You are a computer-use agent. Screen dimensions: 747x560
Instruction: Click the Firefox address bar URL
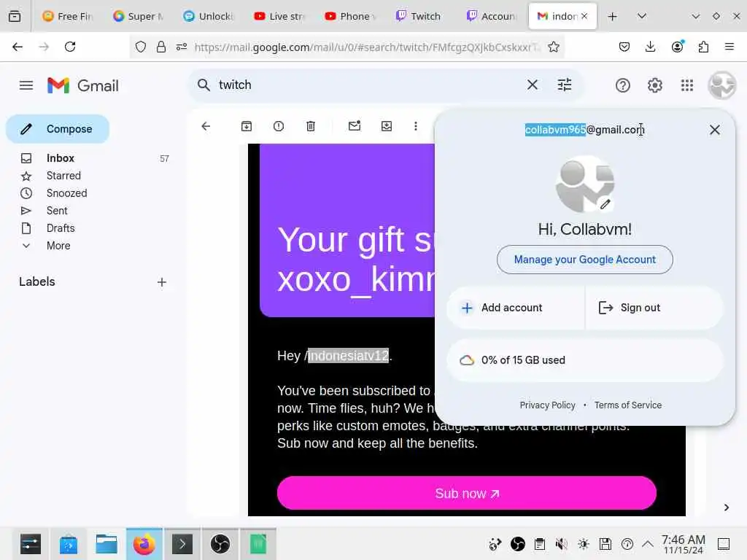pyautogui.click(x=367, y=47)
